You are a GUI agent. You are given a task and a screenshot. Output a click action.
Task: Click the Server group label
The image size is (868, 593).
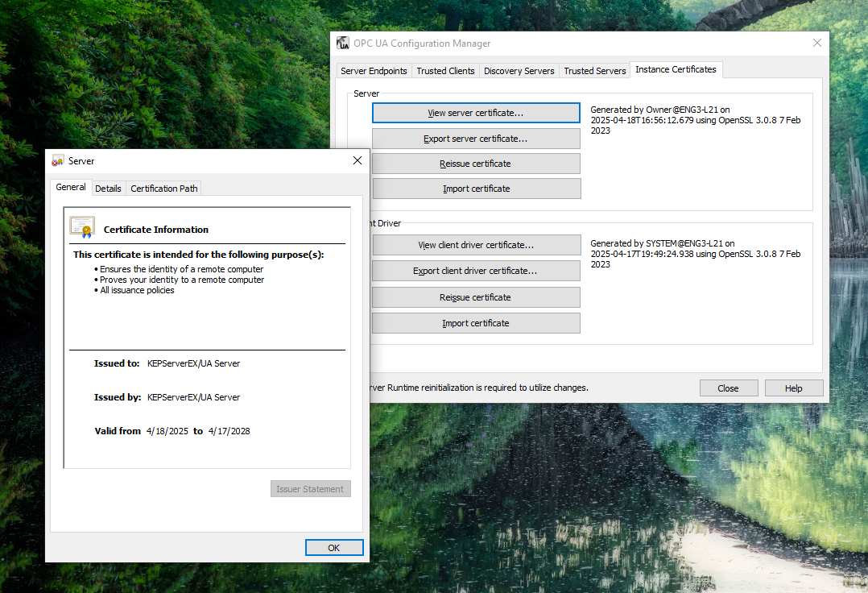pos(366,93)
